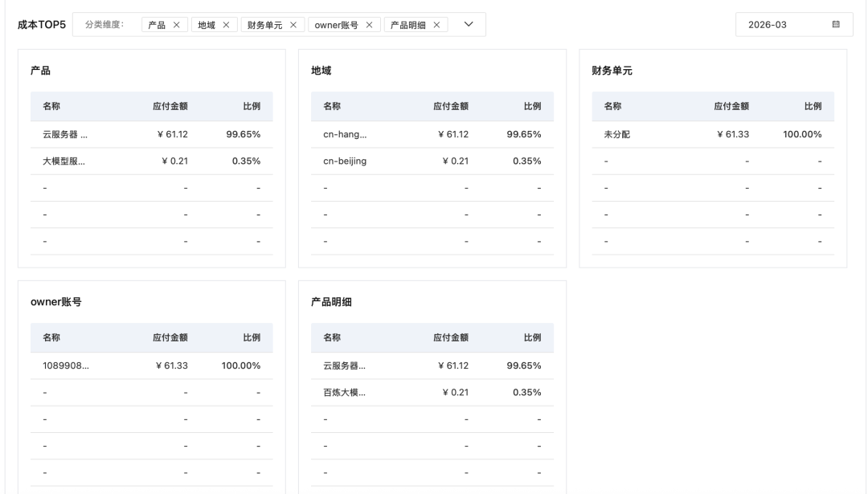Remove the 产品明细 dimension tag

(x=436, y=25)
